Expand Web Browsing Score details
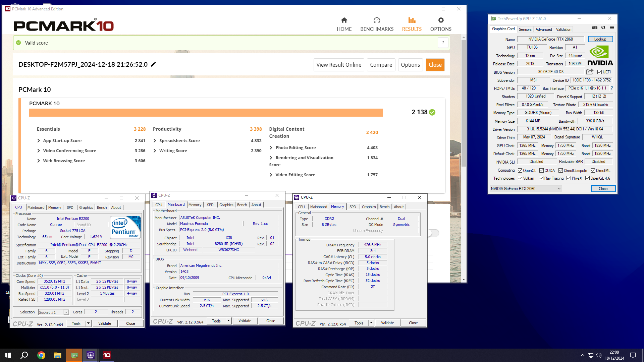 coord(39,161)
